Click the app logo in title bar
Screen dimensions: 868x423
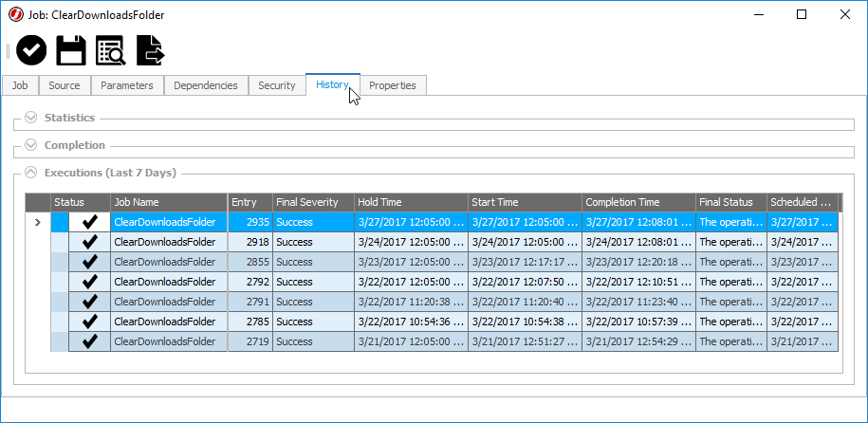pos(16,15)
